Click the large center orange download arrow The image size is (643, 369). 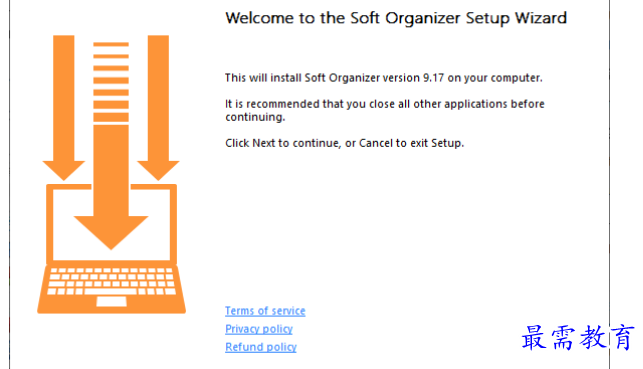111,187
